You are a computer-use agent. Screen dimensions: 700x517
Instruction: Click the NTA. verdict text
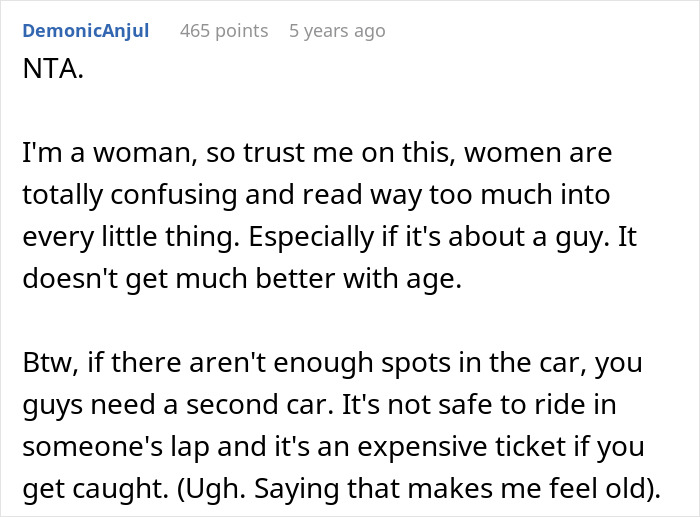click(53, 69)
